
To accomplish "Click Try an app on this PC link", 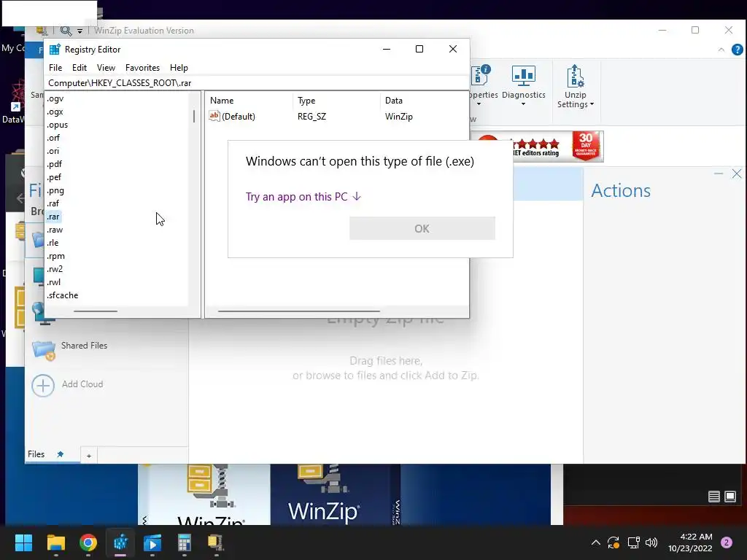I will (303, 197).
